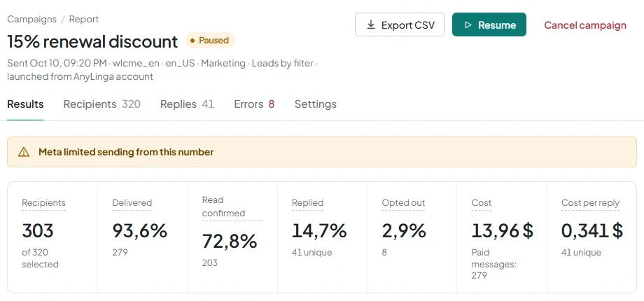Click the Export CSV button
644x301 pixels.
point(400,24)
